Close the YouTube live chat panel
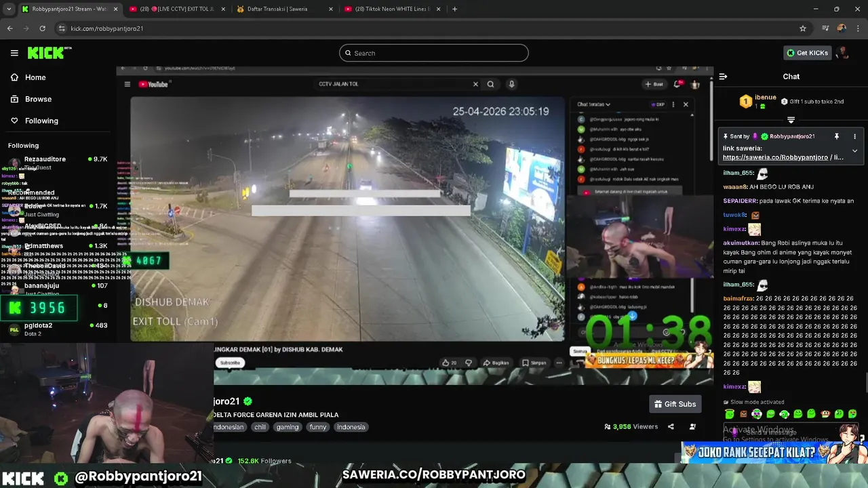This screenshot has width=868, height=488. click(686, 104)
